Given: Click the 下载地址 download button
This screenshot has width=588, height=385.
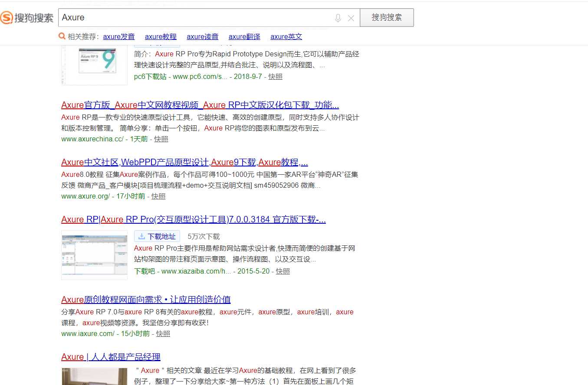Looking at the screenshot, I should pos(157,236).
